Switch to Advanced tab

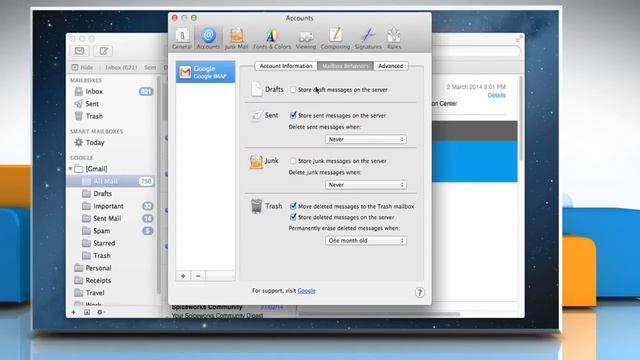point(391,66)
